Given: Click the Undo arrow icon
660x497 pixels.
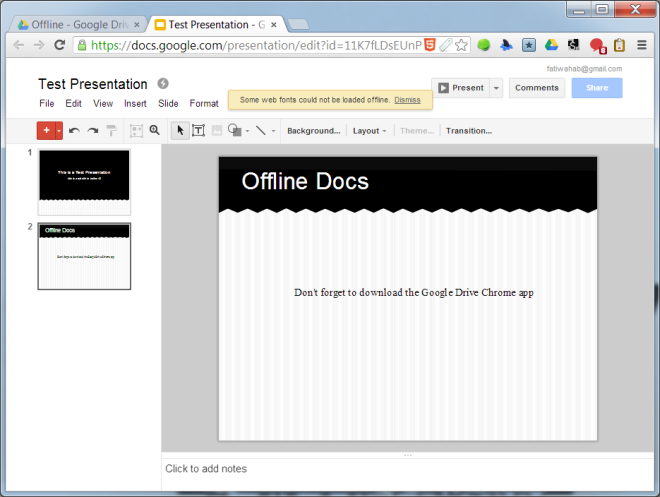Looking at the screenshot, I should pyautogui.click(x=74, y=131).
